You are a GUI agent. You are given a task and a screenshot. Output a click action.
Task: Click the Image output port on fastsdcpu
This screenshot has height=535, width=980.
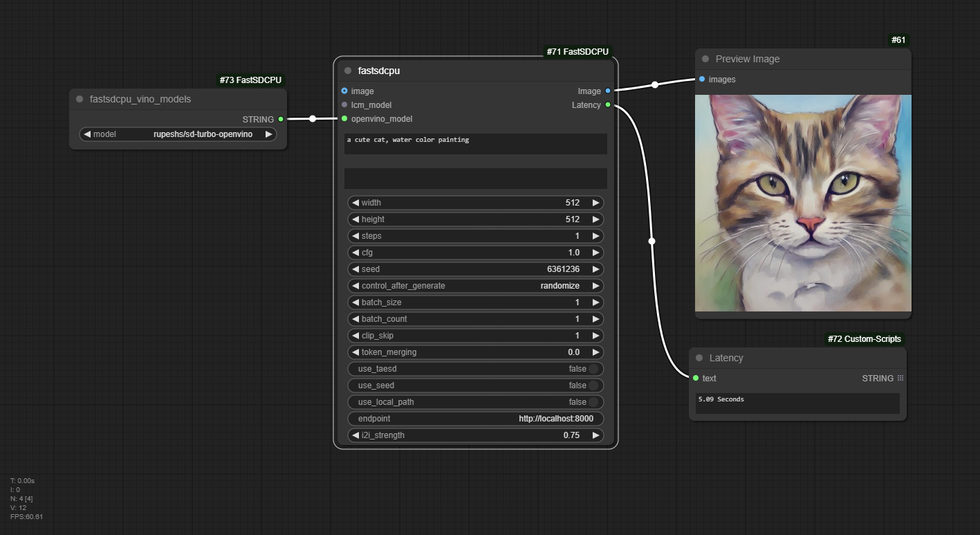coord(607,91)
